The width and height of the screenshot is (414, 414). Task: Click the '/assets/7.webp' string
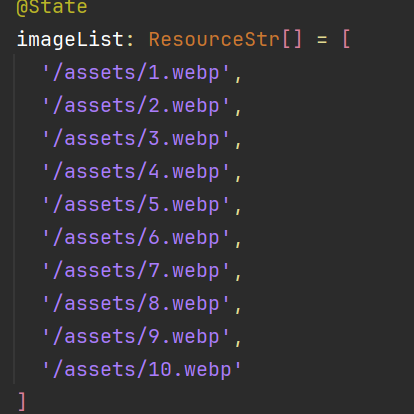tap(136, 271)
